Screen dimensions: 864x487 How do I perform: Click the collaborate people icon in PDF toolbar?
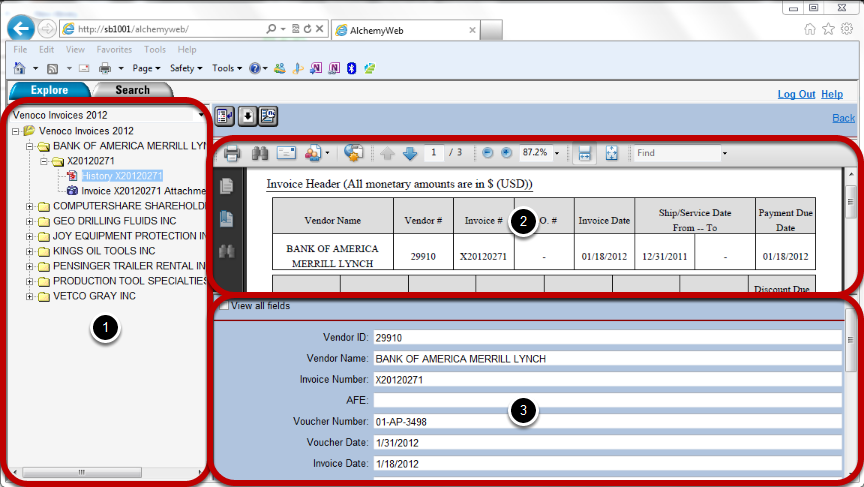click(x=313, y=153)
